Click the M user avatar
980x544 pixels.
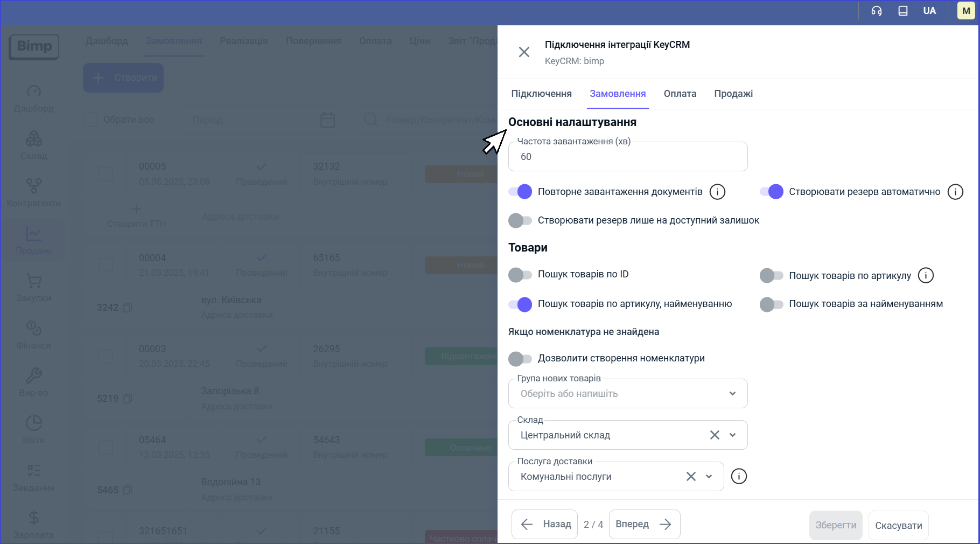point(966,11)
